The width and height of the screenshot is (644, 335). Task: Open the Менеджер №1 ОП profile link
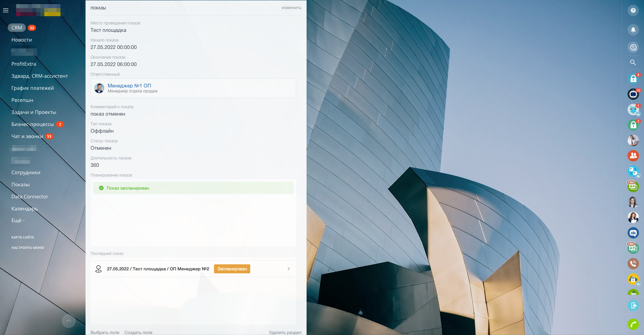[129, 86]
